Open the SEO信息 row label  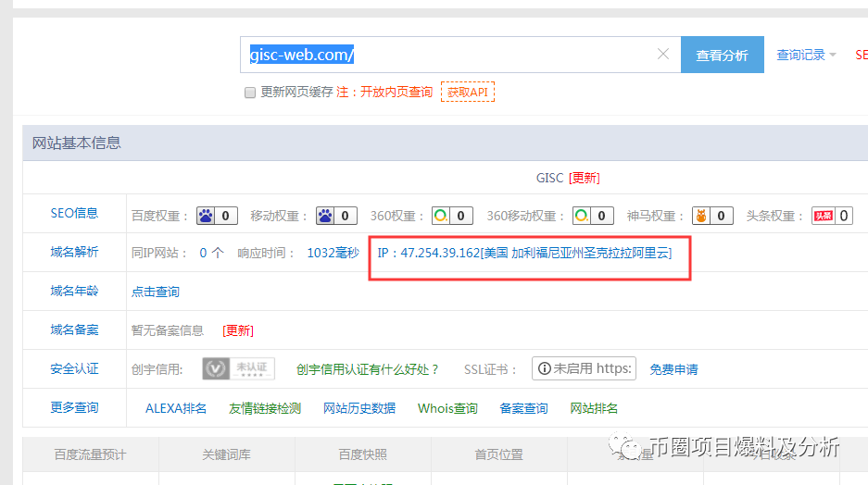click(74, 214)
